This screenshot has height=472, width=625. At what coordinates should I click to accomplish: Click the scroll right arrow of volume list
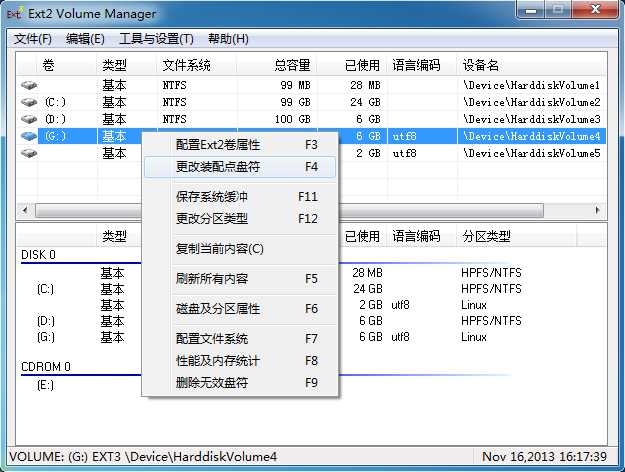click(x=597, y=210)
